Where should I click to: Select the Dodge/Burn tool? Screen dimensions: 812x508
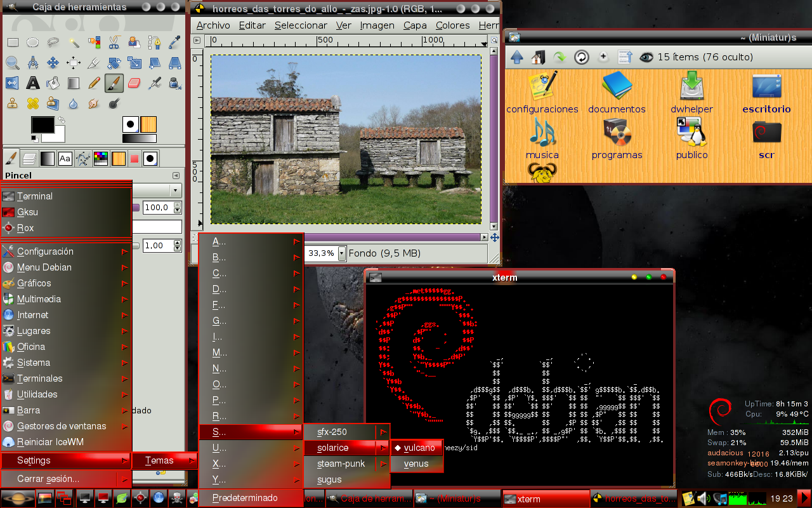click(x=114, y=104)
